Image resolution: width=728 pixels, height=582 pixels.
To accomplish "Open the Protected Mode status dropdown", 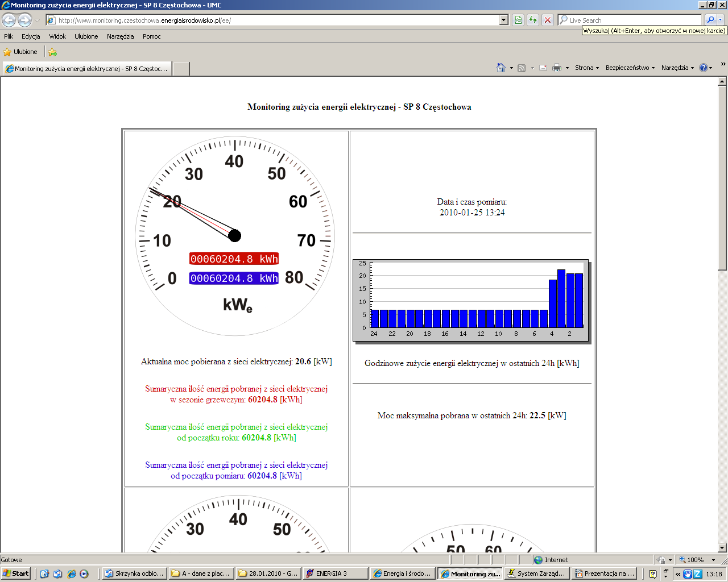I will click(664, 560).
